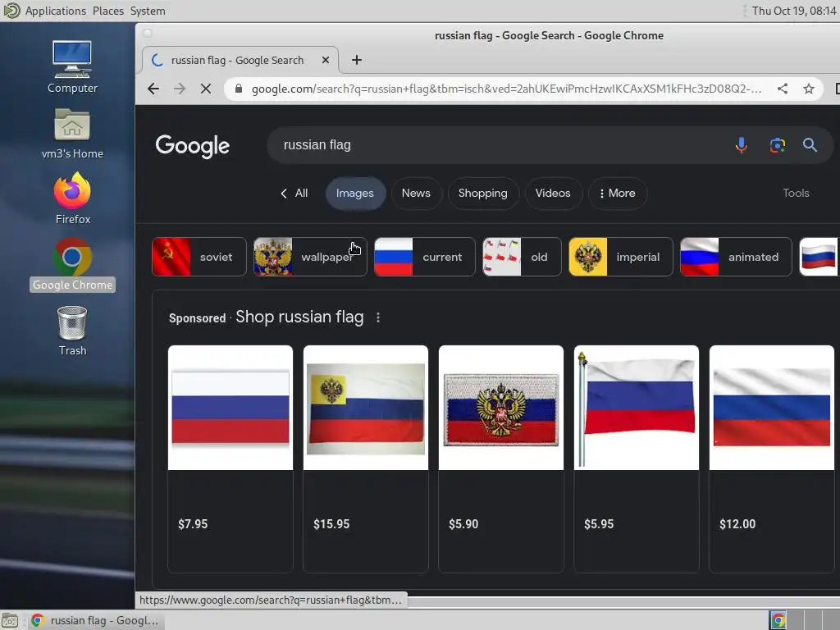
Task: Open the Applications menu
Action: click(55, 11)
